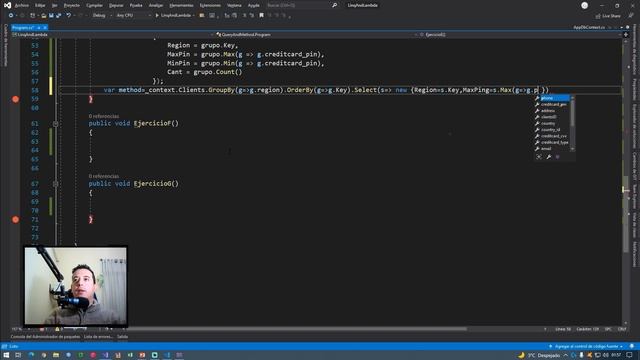Viewport: 640px width, 360px height.
Task: Select the AppDbContext.cs tab
Action: (589, 27)
